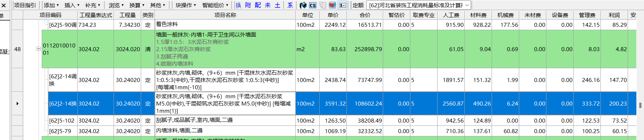
Task: Click the red-blue cube toolbar icon
Action: coord(332,5)
